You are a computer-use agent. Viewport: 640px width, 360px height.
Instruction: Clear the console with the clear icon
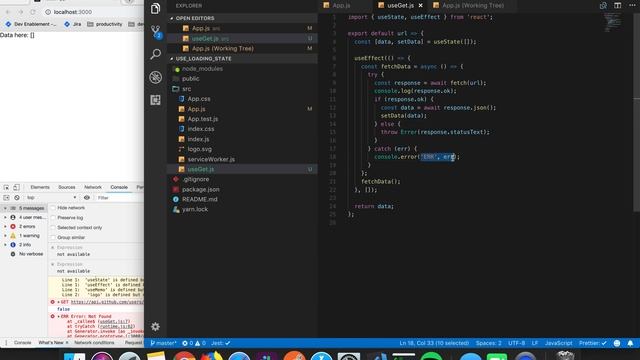click(17, 198)
